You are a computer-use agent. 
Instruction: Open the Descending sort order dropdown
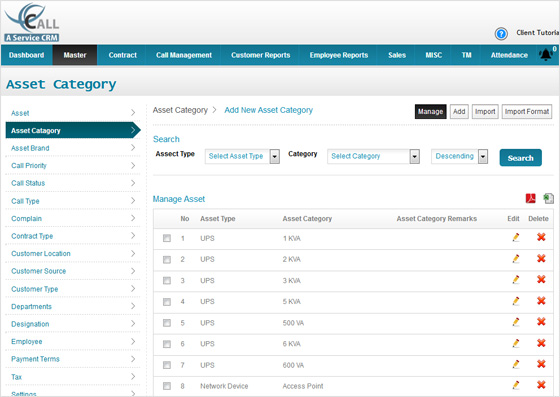459,156
